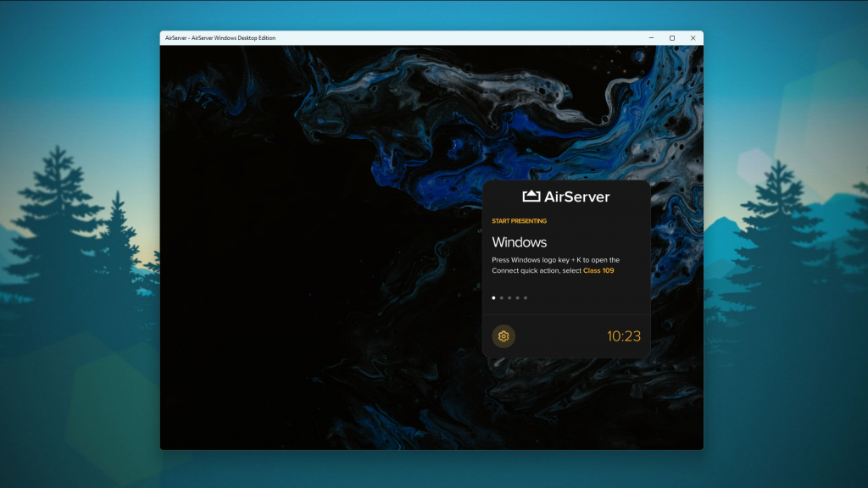Image resolution: width=868 pixels, height=488 pixels.
Task: Click the 10:23 clock display
Action: (x=624, y=336)
